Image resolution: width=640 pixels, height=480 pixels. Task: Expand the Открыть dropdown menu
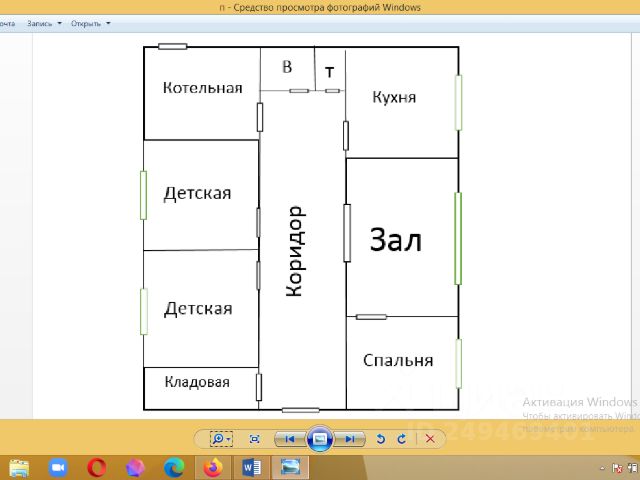point(91,22)
